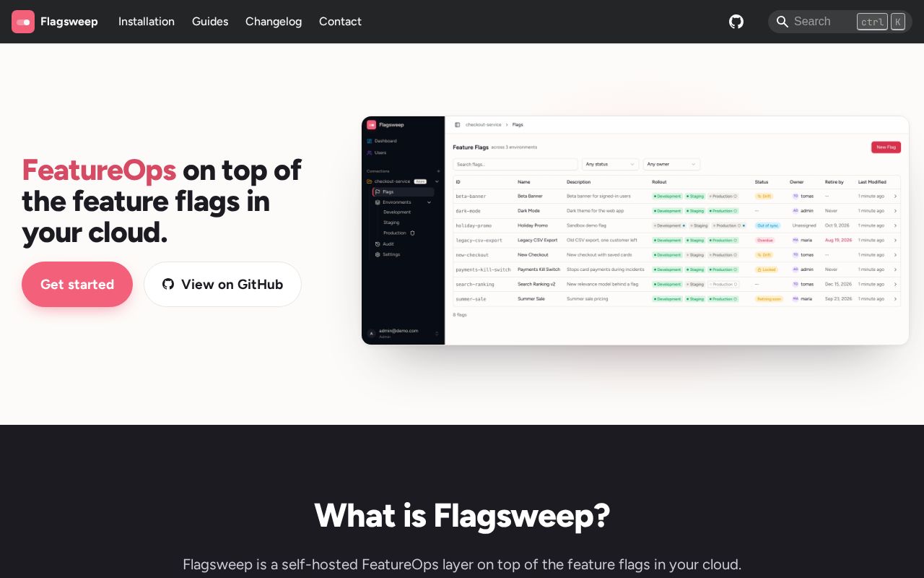
Task: Click the View on GitHub button
Action: click(222, 284)
